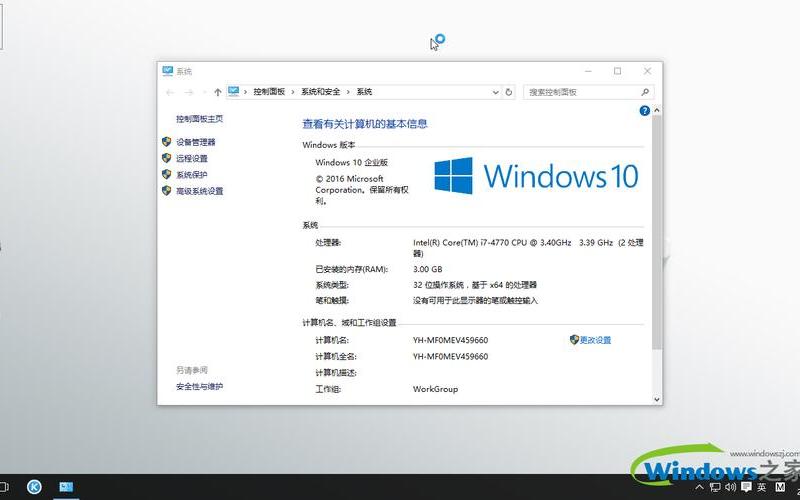
Task: Click Change settings (更改设置) link
Action: pyautogui.click(x=595, y=340)
